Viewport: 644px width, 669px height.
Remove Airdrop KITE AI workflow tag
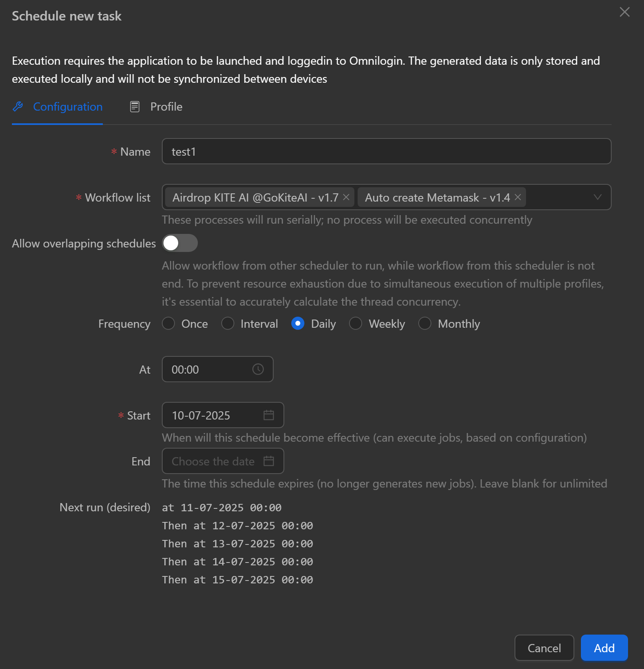coord(346,197)
